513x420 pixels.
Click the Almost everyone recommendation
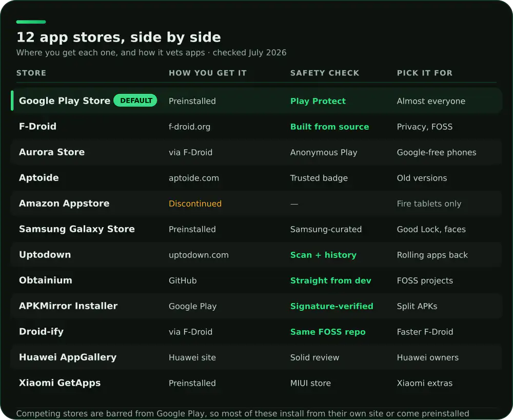[x=431, y=101]
